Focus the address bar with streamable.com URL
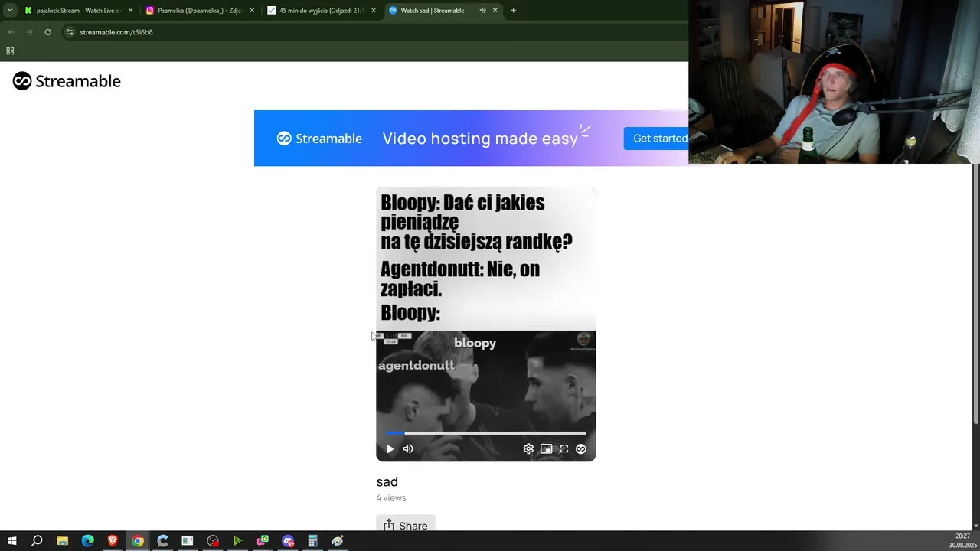980x551 pixels. (x=375, y=32)
